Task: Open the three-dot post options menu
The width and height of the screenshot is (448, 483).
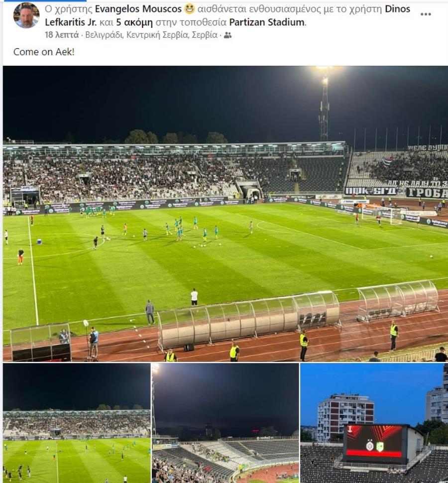Action: (426, 14)
